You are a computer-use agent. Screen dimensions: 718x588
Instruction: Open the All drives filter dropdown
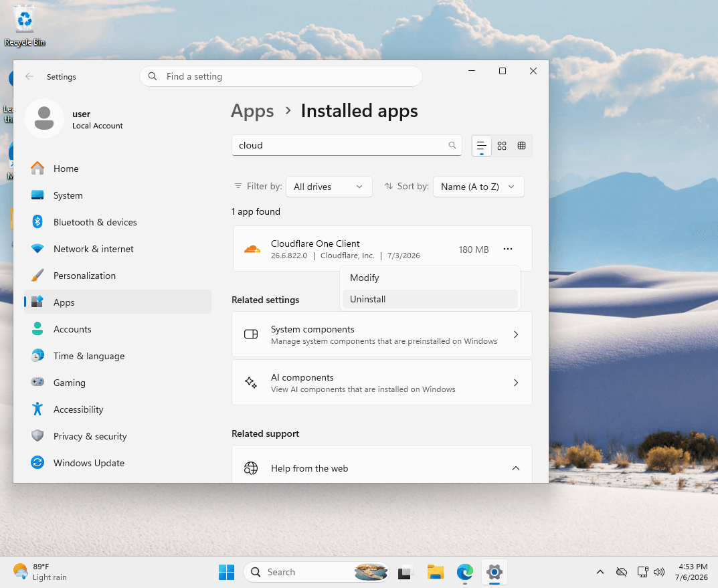point(329,187)
